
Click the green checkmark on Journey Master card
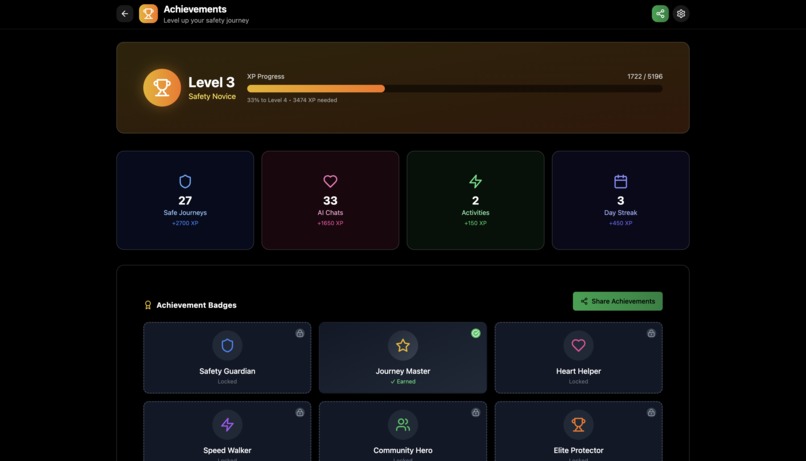[475, 333]
